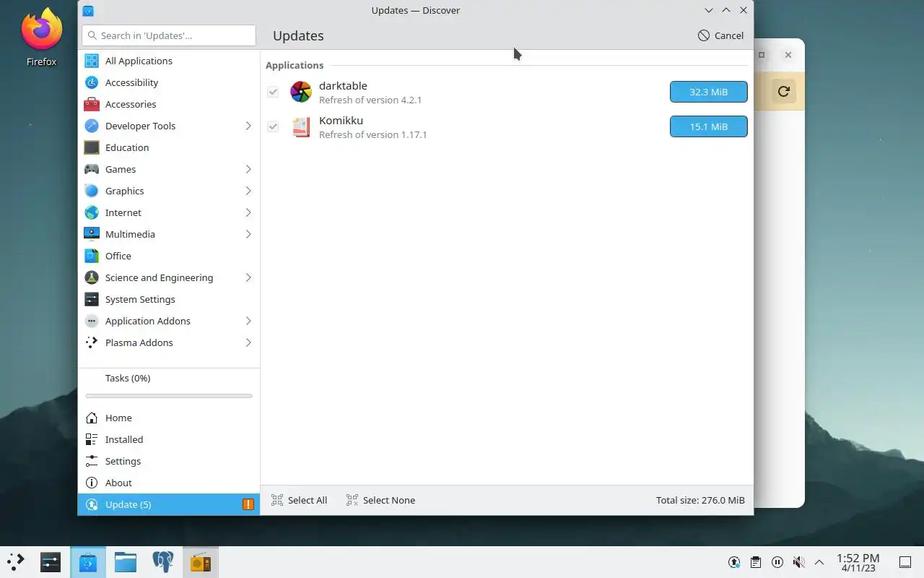This screenshot has height=578, width=924.
Task: Click the darktable 32.3 MiB button
Action: 708,92
